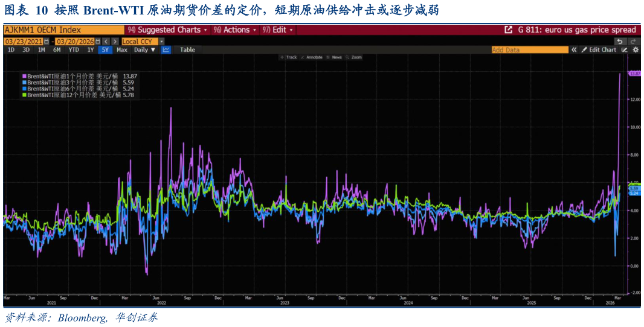Activate the Annotate tool

[x=312, y=57]
